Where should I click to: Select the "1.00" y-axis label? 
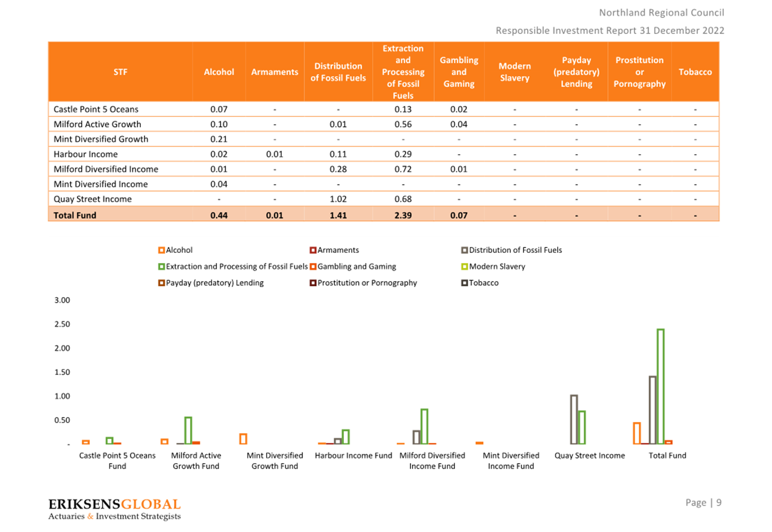click(x=62, y=397)
